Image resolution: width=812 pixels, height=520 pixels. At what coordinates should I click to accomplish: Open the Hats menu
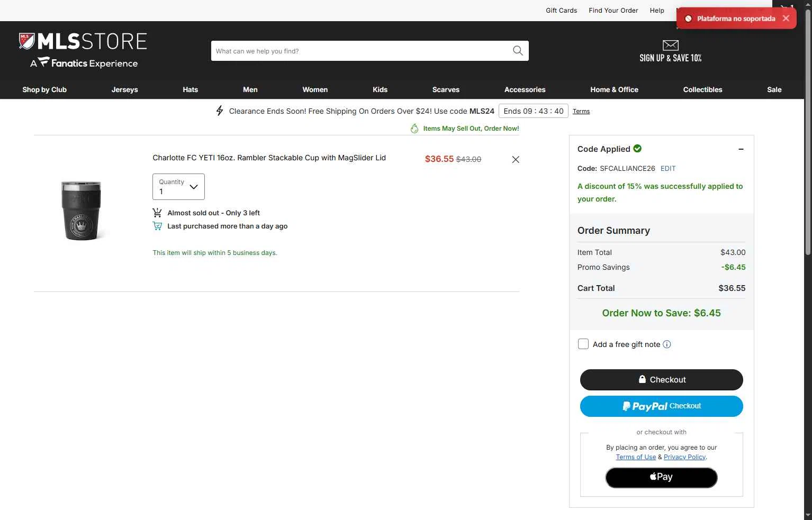click(x=191, y=90)
